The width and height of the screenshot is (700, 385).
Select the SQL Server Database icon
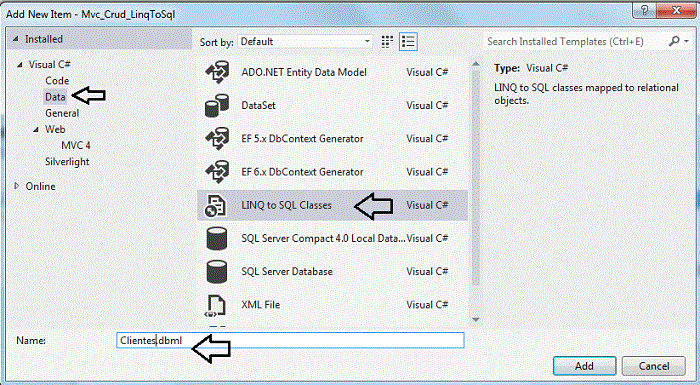[x=217, y=272]
